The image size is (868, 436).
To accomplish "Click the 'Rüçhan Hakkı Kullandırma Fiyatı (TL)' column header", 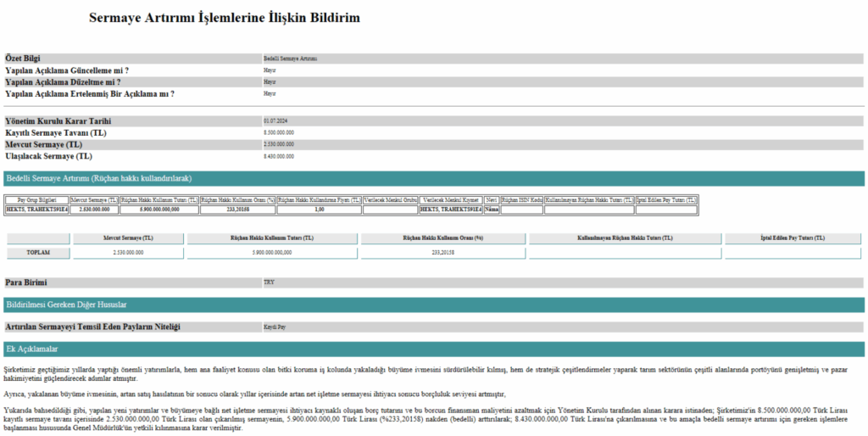I will point(319,200).
